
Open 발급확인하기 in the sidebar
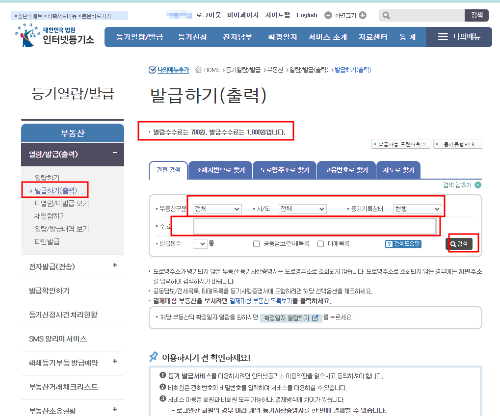[49, 291]
